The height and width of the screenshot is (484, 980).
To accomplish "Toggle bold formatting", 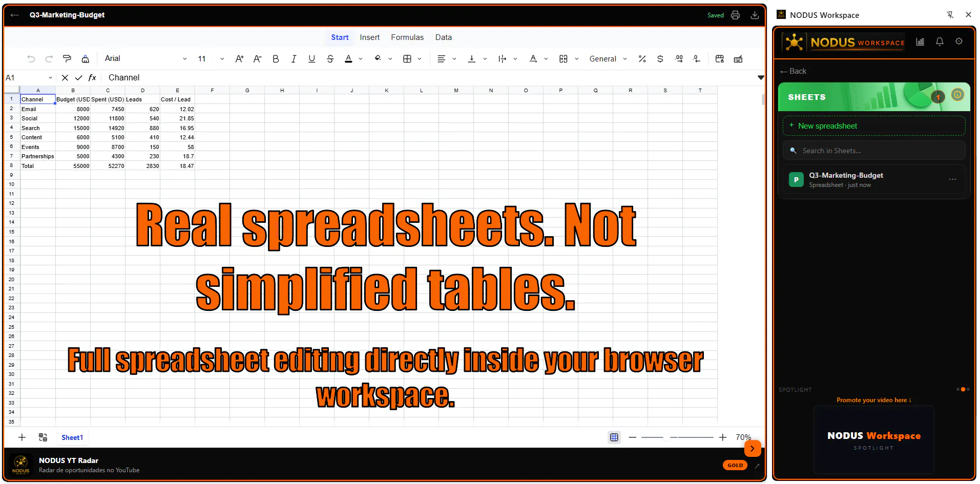I will tap(276, 59).
